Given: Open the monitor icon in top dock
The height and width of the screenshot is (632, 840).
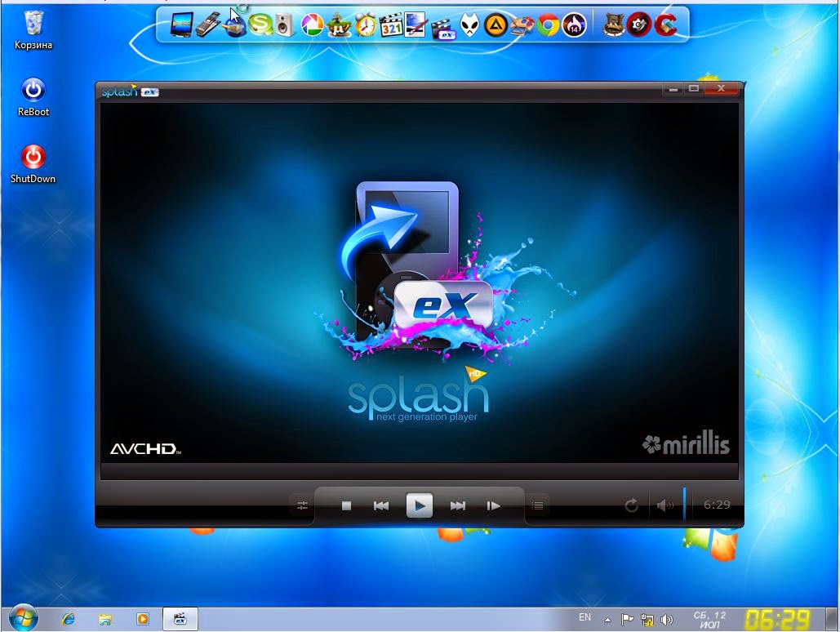Looking at the screenshot, I should pos(181,24).
